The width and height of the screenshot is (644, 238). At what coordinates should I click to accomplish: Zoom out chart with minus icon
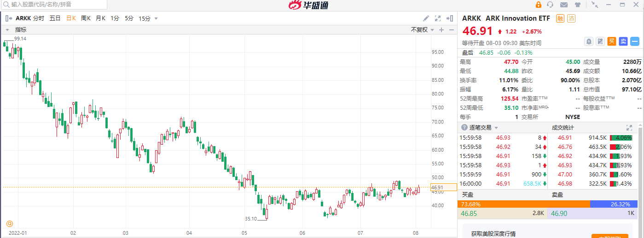tap(452, 30)
